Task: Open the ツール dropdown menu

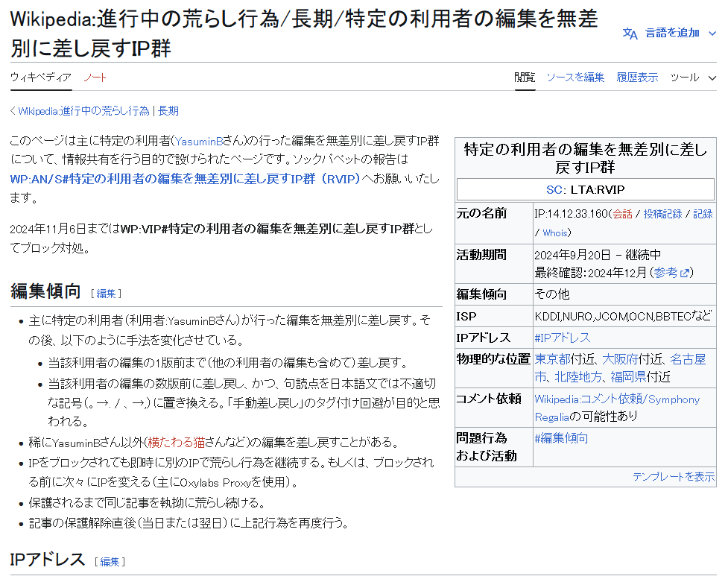Action: tap(693, 78)
